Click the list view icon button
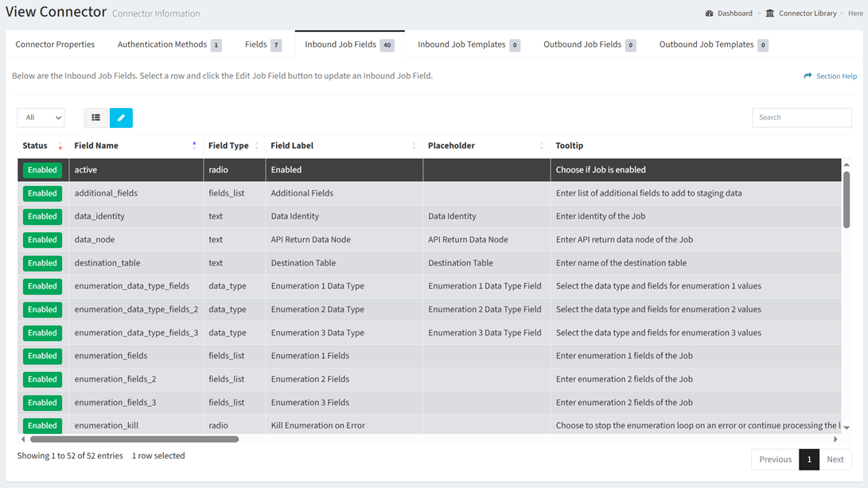868x488 pixels. pos(95,118)
